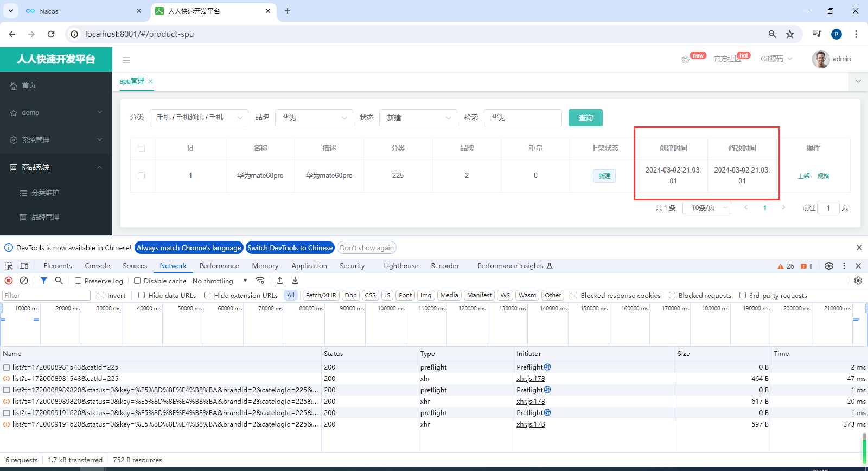Open the network search magnifier
The image size is (868, 471).
(x=59, y=281)
